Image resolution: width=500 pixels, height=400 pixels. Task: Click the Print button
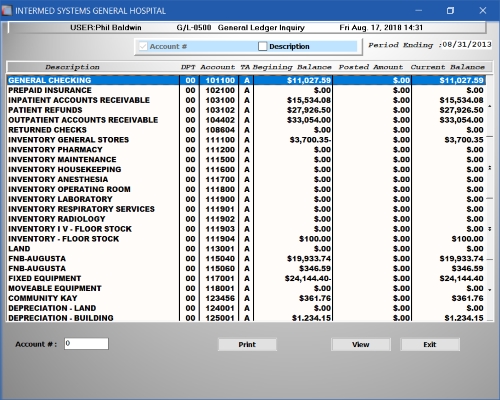[247, 344]
